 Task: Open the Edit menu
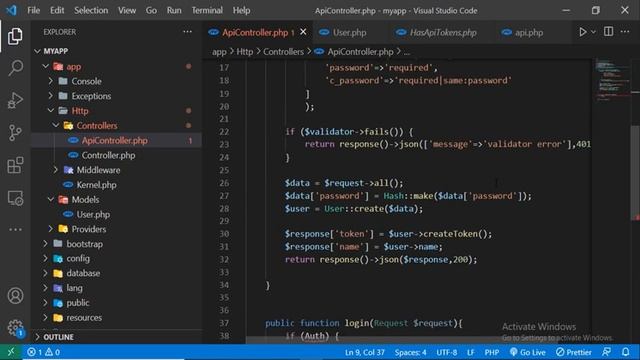pyautogui.click(x=57, y=10)
